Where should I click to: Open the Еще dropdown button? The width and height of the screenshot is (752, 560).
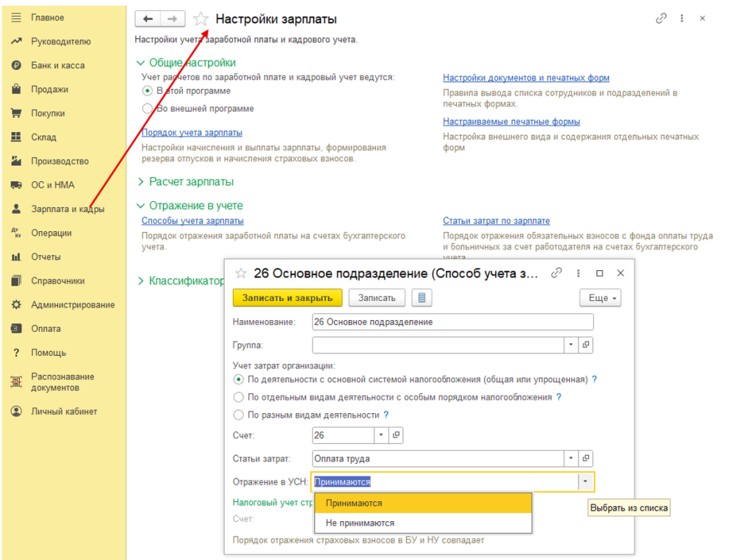click(601, 298)
